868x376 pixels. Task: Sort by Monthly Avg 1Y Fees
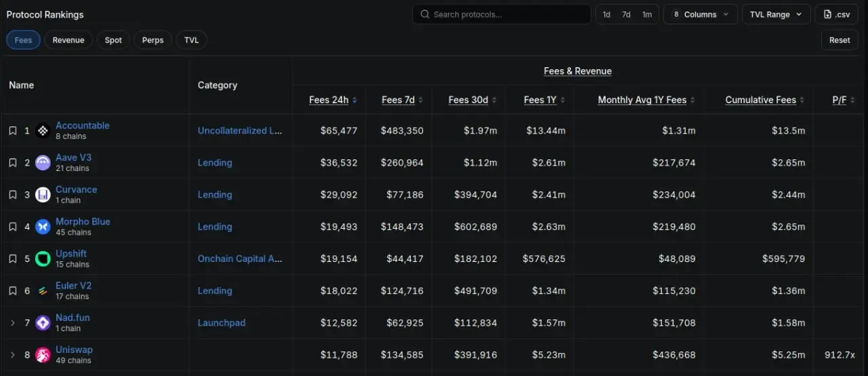pyautogui.click(x=646, y=100)
